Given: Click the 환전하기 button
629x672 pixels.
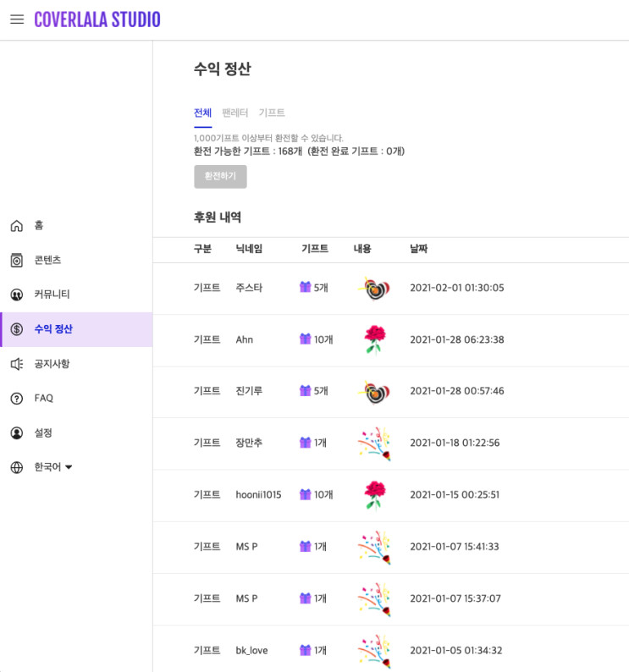Looking at the screenshot, I should tap(220, 176).
